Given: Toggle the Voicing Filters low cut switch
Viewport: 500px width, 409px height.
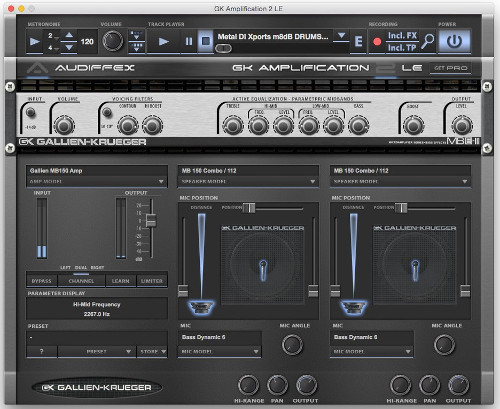Looking at the screenshot, I should [107, 112].
